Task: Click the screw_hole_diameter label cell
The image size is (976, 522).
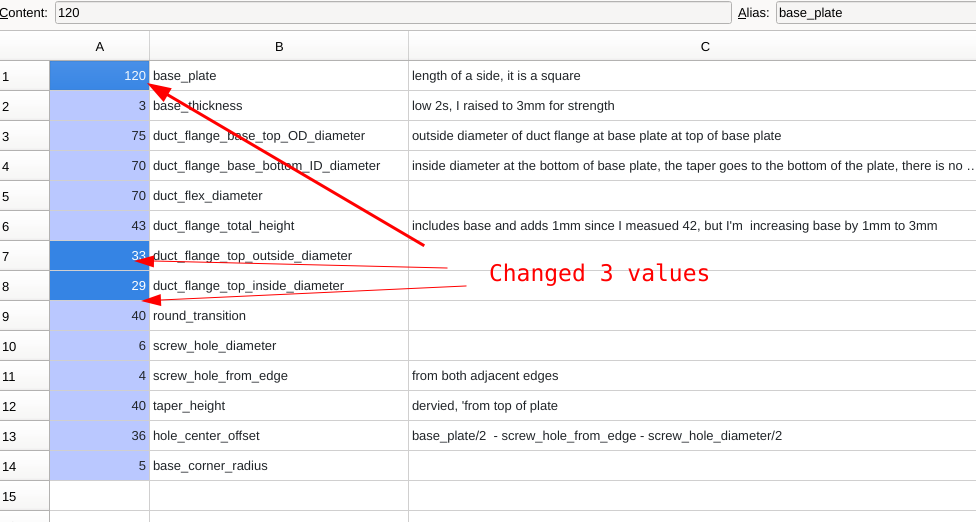Action: pyautogui.click(x=279, y=346)
